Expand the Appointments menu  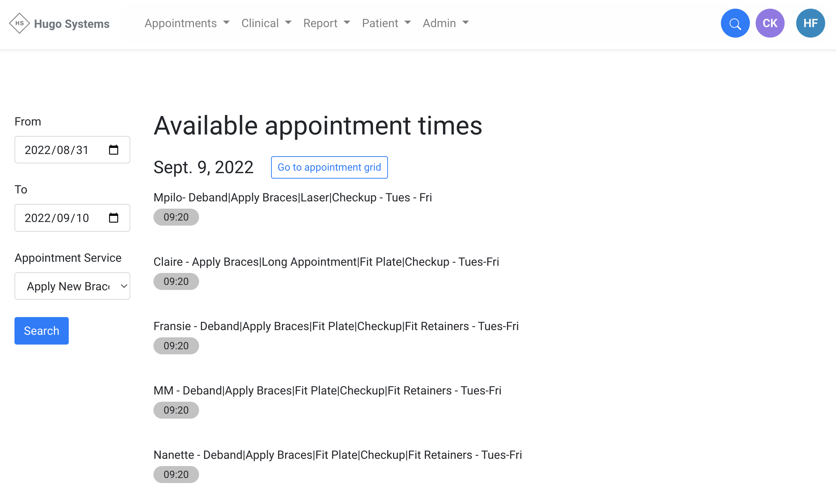click(x=187, y=24)
